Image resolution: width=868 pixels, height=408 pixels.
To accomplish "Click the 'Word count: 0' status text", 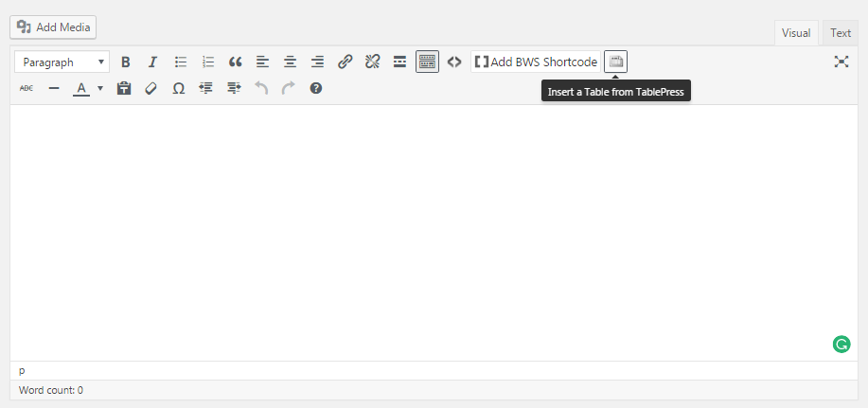I will 51,390.
